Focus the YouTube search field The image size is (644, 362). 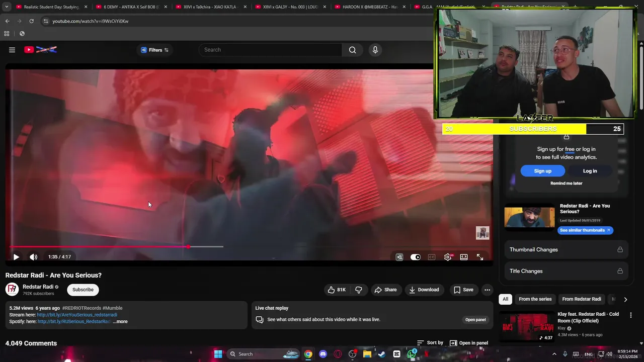271,50
